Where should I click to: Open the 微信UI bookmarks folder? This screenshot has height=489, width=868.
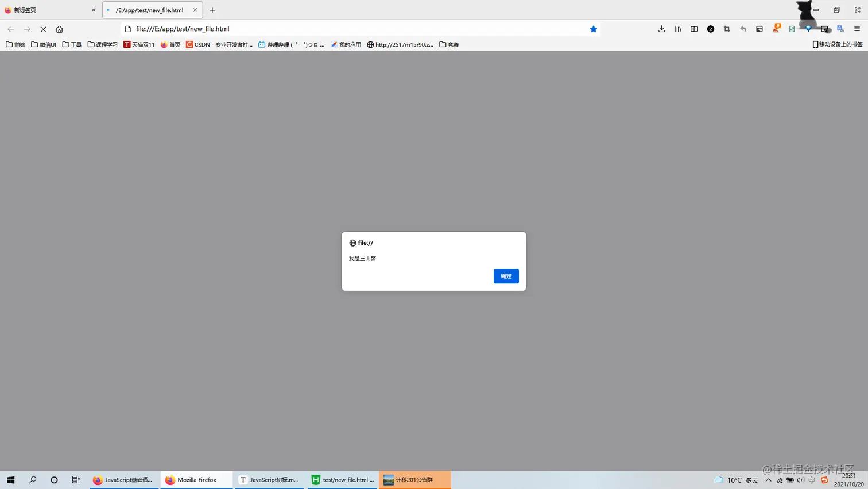[x=44, y=44]
